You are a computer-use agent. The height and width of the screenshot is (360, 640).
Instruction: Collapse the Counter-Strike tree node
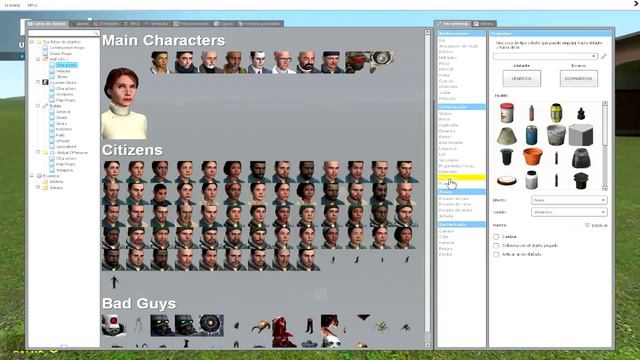click(x=38, y=82)
